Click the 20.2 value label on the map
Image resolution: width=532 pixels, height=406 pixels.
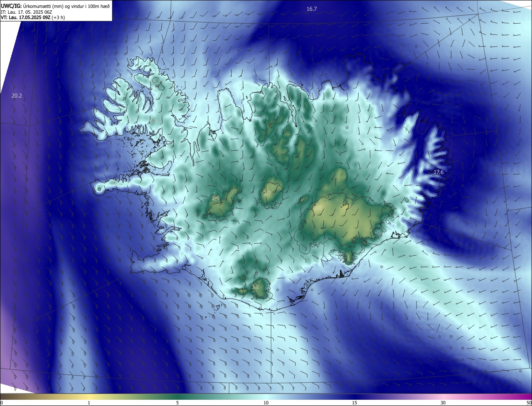[x=17, y=95]
